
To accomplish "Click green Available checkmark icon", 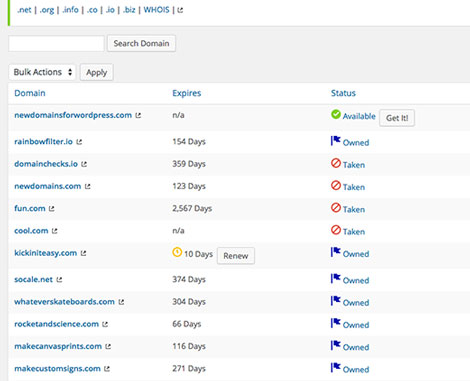I will (x=336, y=114).
